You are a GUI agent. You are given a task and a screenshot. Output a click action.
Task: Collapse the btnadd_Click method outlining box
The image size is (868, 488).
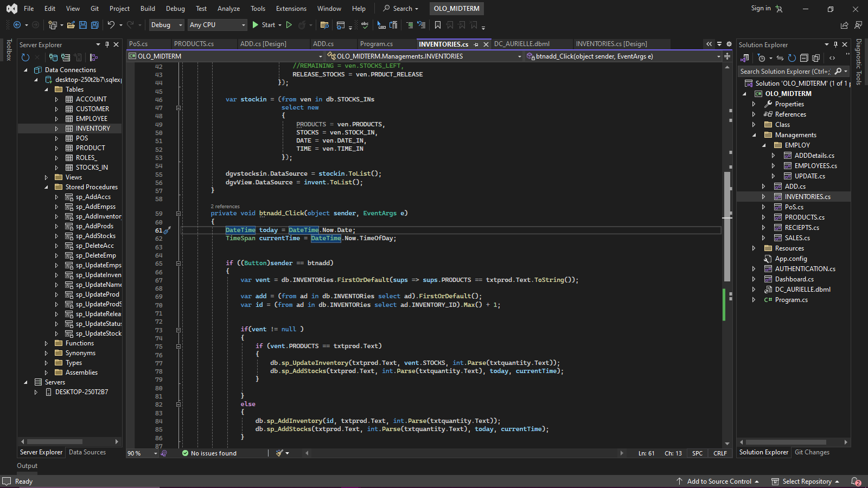pyautogui.click(x=178, y=214)
